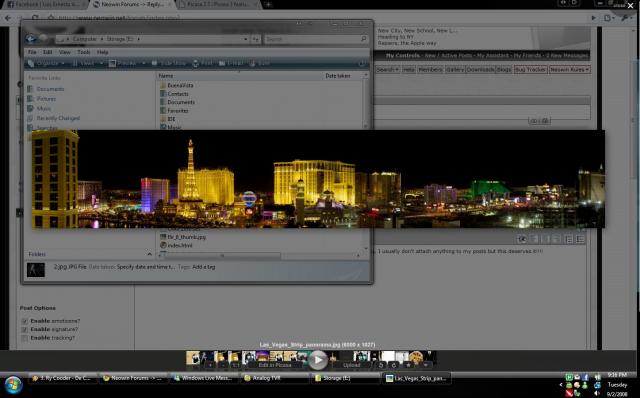This screenshot has height=398, width=640.
Task: Open Storage (E:) taskbar button
Action: (x=345, y=378)
